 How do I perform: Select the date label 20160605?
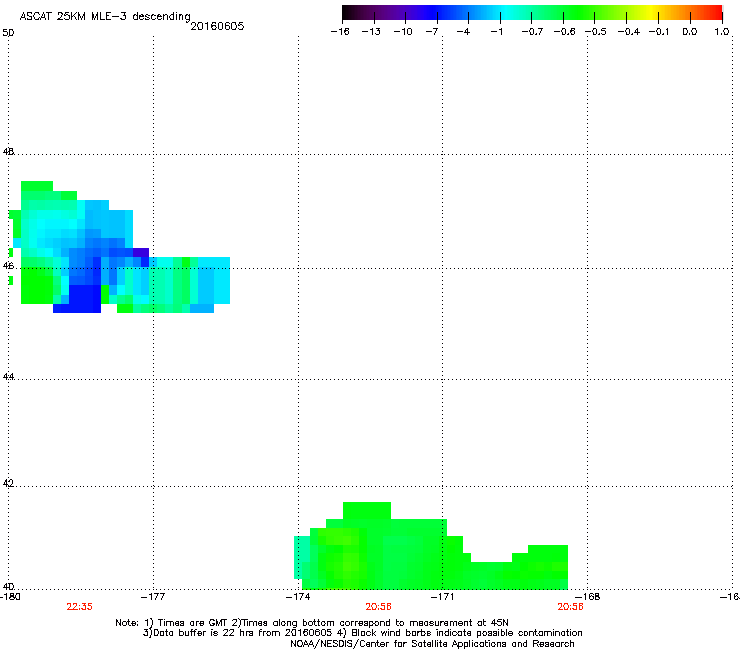point(217,26)
